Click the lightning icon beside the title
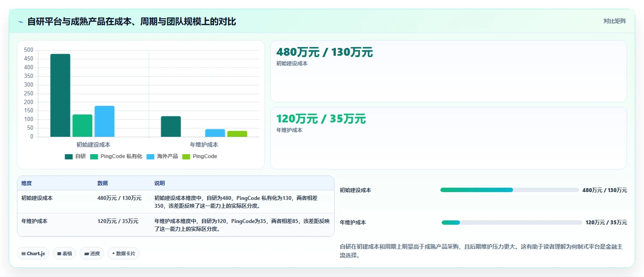Screen dimensions: 644x277 tap(20, 22)
